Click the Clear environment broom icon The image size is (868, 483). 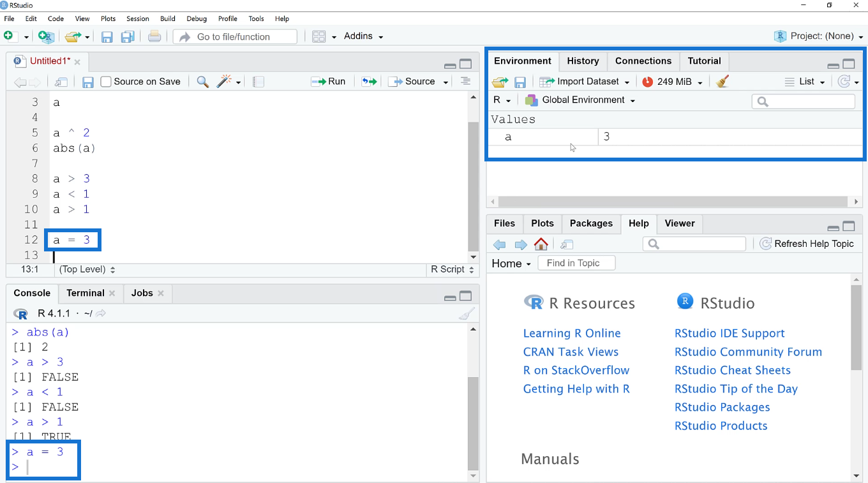(722, 81)
